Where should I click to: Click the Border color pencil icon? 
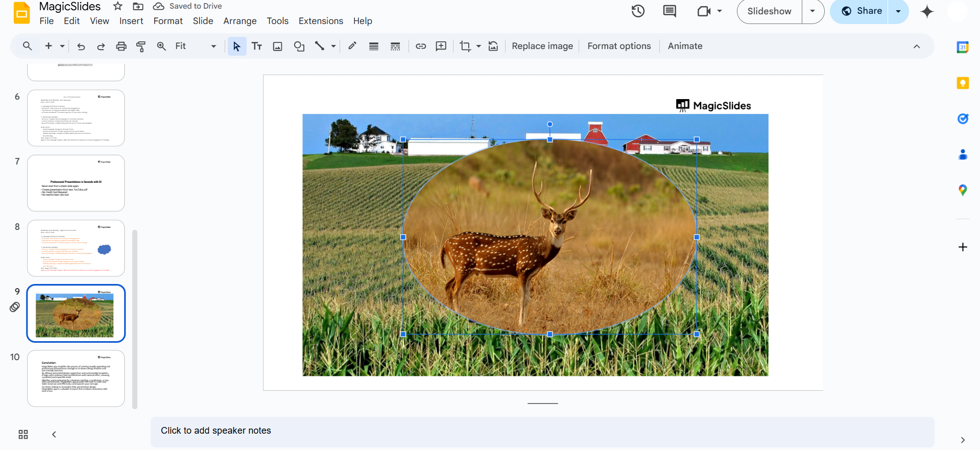pos(352,46)
